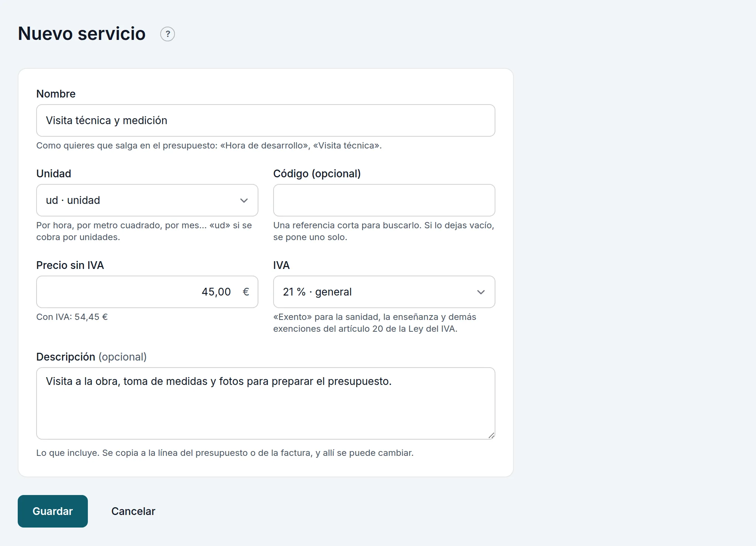
Task: Click the 'Precio sin IVA' label
Action: 70,265
